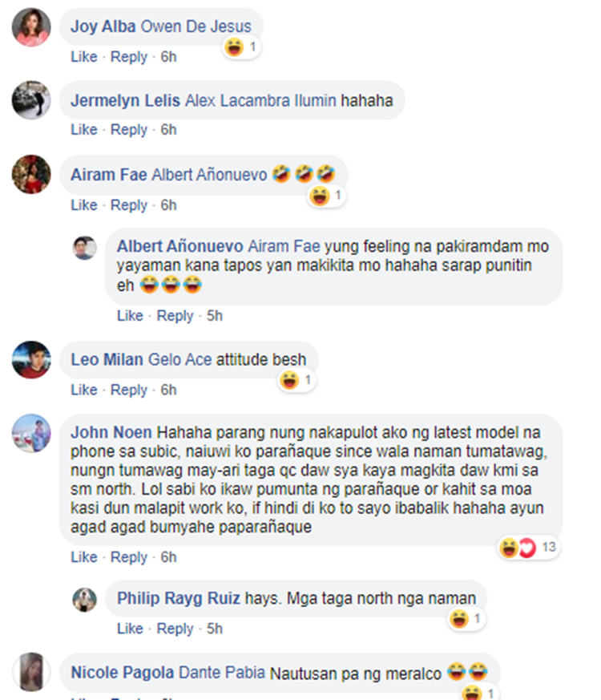Image resolution: width=601 pixels, height=700 pixels.
Task: Click the haha reaction on Philip Rayg Ruiz's reply
Action: pyautogui.click(x=459, y=619)
